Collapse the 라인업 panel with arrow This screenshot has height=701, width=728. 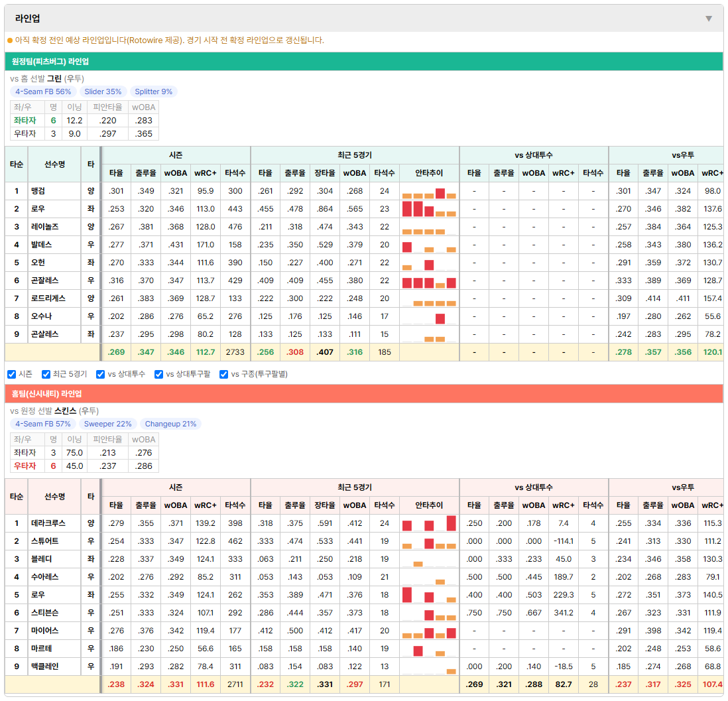click(709, 19)
